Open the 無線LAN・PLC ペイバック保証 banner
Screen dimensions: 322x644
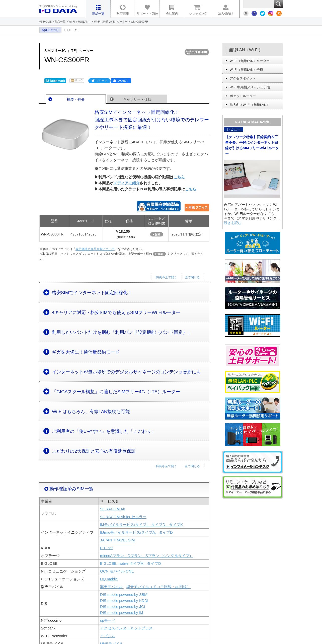253,382
